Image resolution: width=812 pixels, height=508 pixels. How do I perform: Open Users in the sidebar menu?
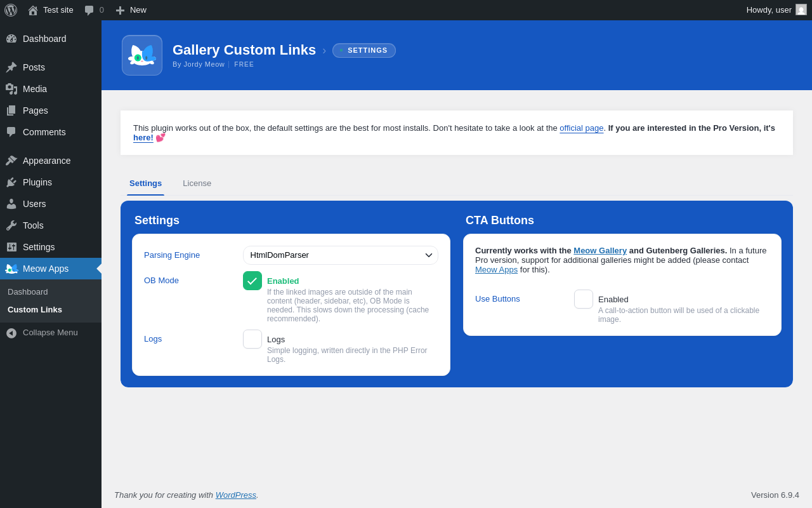(x=51, y=204)
